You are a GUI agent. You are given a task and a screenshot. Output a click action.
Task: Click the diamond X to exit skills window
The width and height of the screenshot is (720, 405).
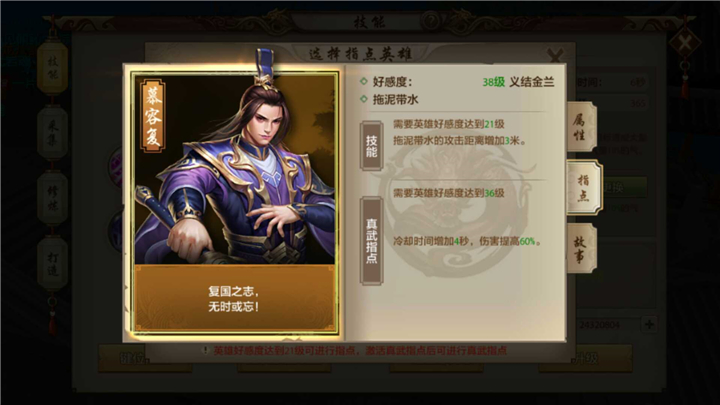(x=685, y=43)
